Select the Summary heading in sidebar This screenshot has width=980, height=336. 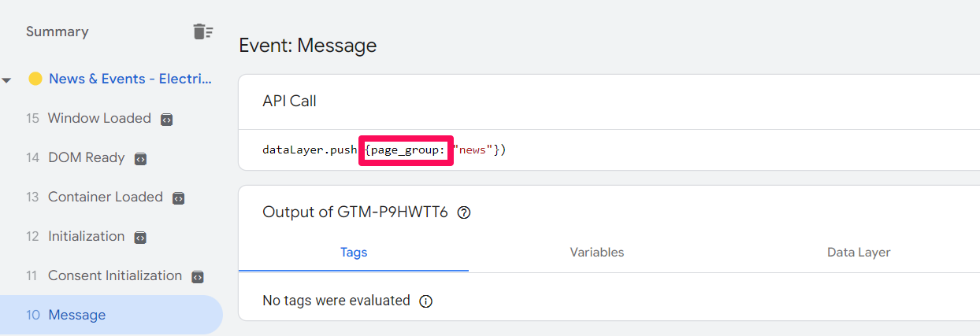pos(57,31)
